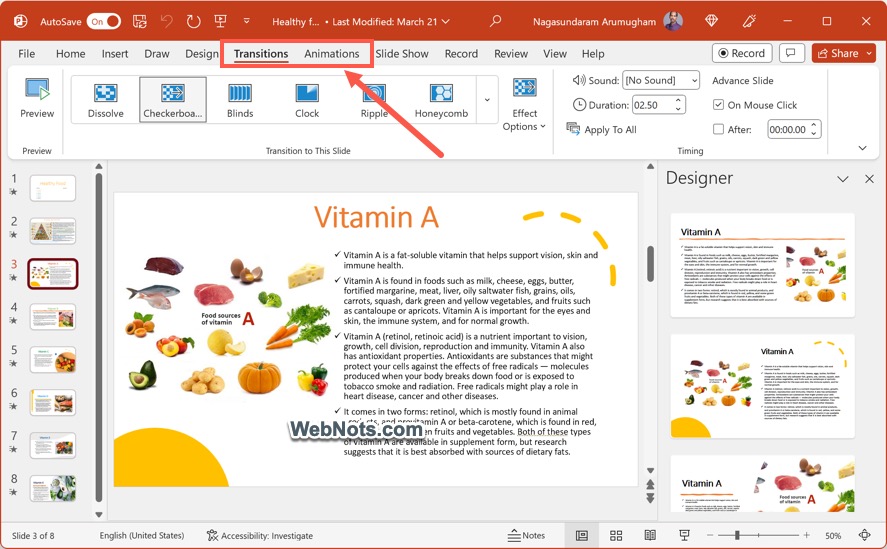Click the user profile picture

click(673, 22)
